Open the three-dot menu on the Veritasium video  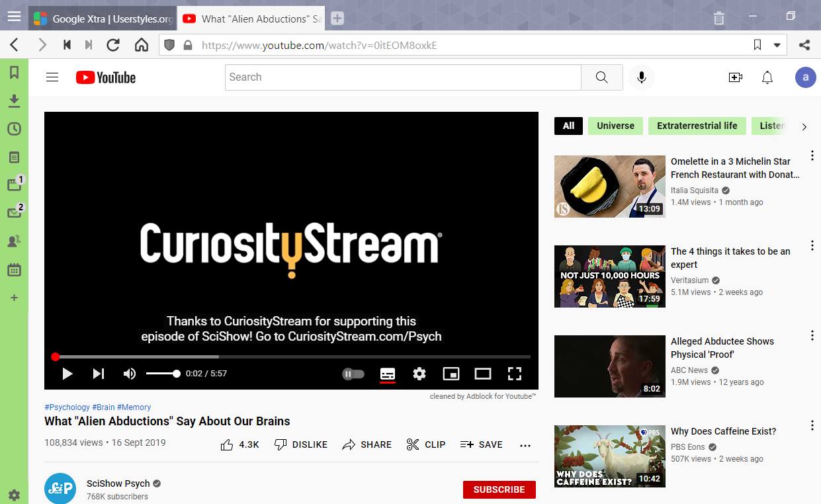(812, 245)
